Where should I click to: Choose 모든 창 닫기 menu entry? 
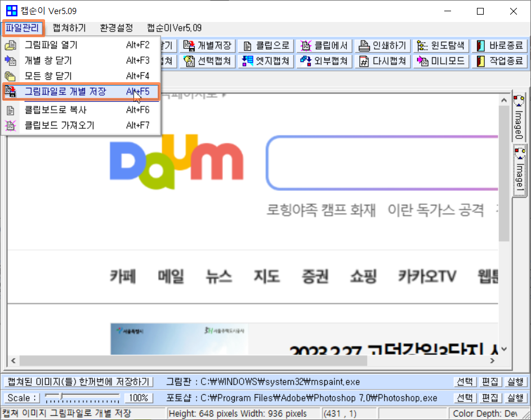tap(81, 76)
